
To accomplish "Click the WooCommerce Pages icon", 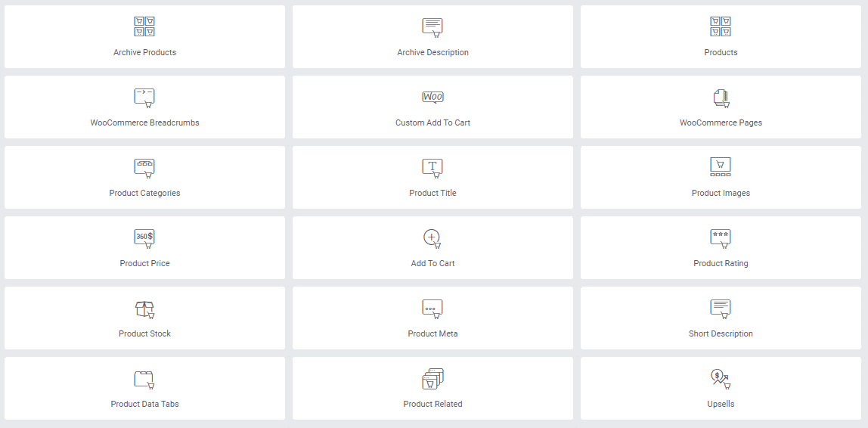I will (x=721, y=98).
